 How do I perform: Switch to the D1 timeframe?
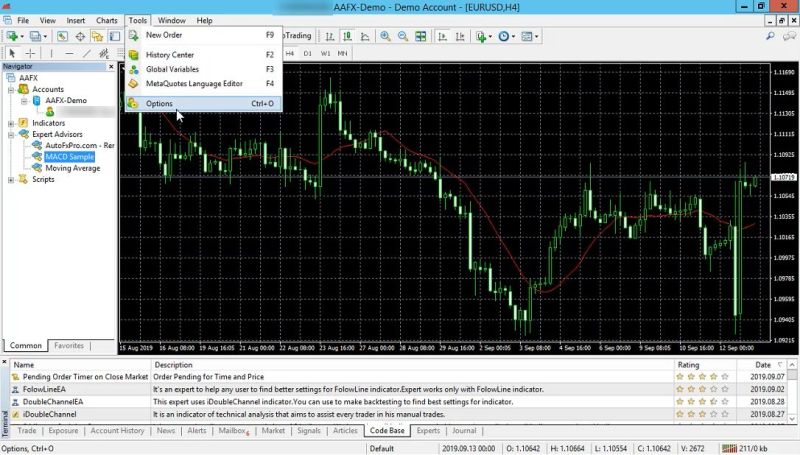click(307, 53)
